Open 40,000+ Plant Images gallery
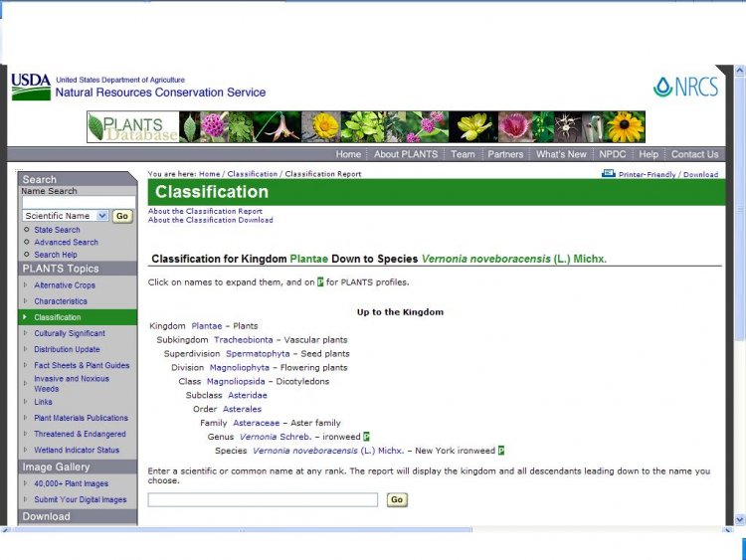746x560 pixels. [x=71, y=483]
